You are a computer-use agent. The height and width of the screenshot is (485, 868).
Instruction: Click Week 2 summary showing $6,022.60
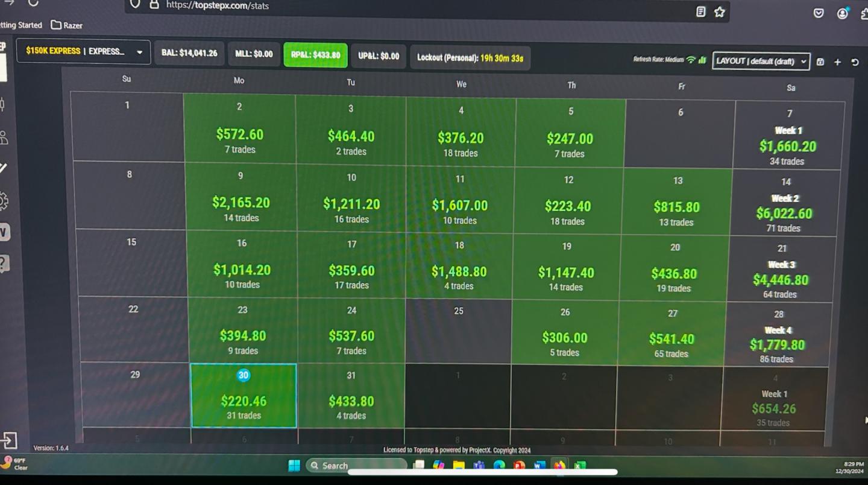pyautogui.click(x=784, y=203)
